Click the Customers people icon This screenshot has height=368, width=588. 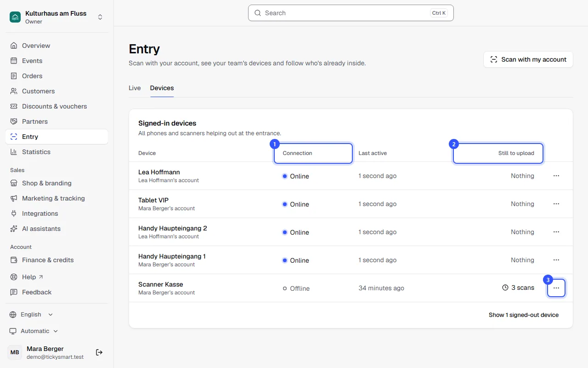(x=14, y=91)
